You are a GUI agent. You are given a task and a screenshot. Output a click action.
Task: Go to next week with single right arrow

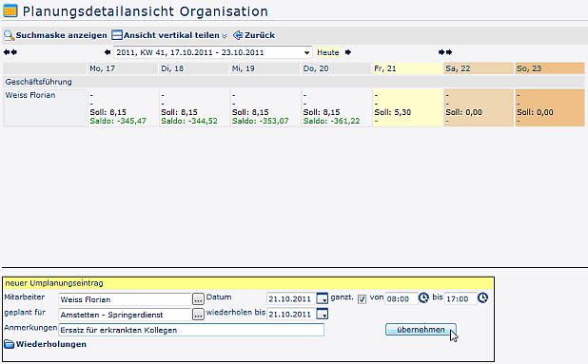[x=348, y=52]
